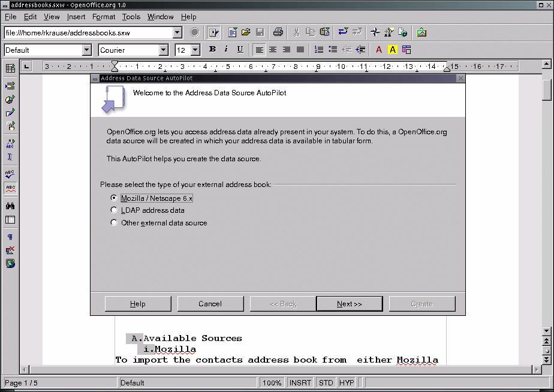Screen dimensions: 554x392
Task: Click the INSRT mode in status bar
Action: (x=300, y=383)
